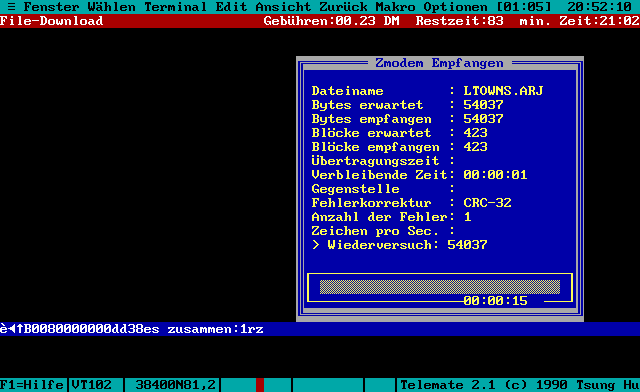
Task: Open the Makro menu
Action: pos(395,7)
